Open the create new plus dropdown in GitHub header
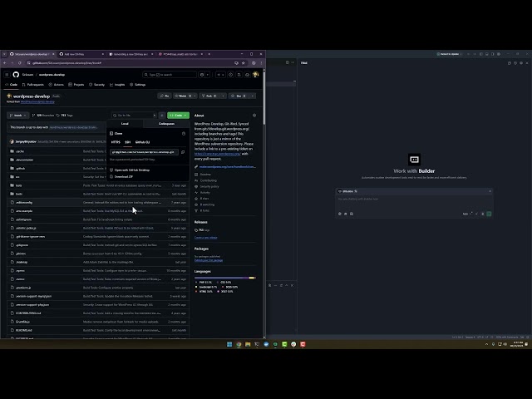Image resolution: width=532 pixels, height=399 pixels. pos(220,75)
